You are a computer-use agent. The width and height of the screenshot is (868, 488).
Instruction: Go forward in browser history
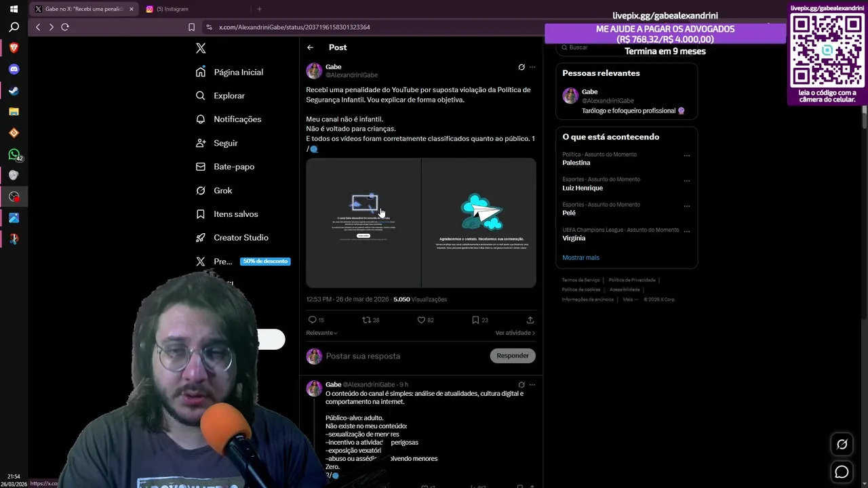(x=51, y=27)
